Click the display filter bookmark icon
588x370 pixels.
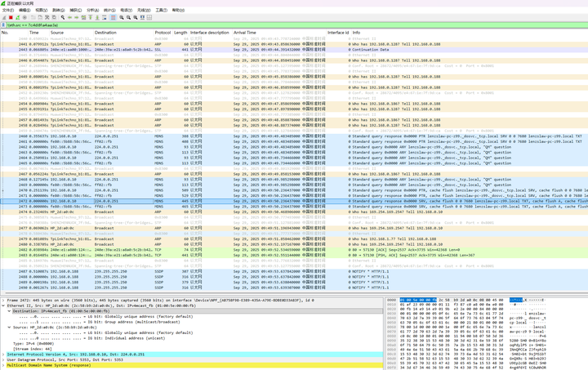click(x=3, y=25)
